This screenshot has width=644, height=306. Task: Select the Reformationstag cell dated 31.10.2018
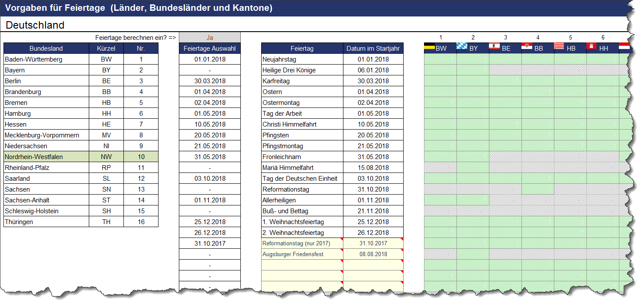click(x=302, y=189)
